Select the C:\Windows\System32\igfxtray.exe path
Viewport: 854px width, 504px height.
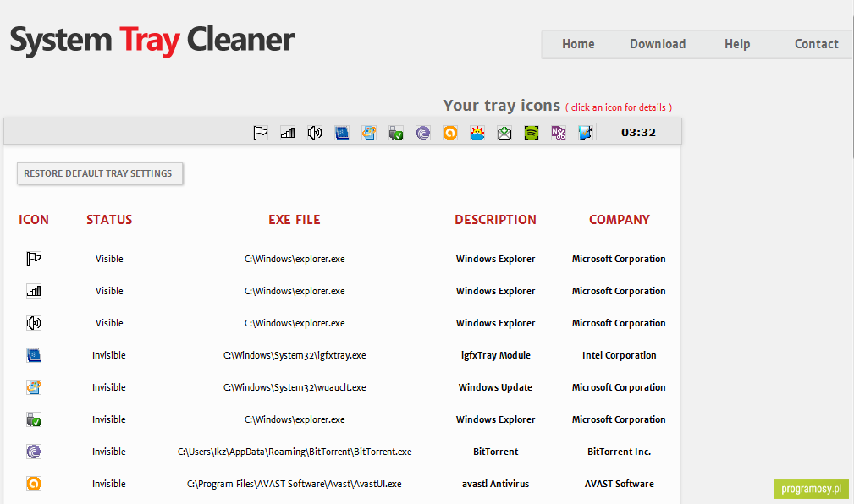click(x=295, y=355)
